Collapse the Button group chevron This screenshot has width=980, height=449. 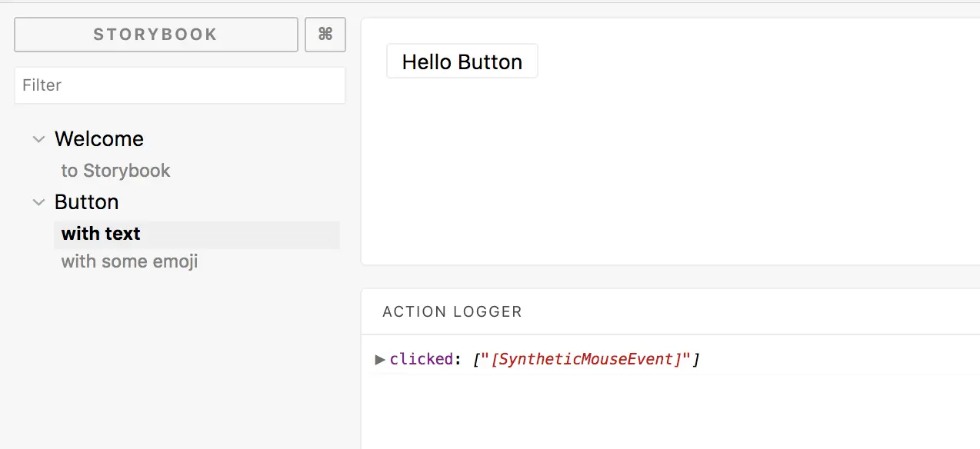38,202
